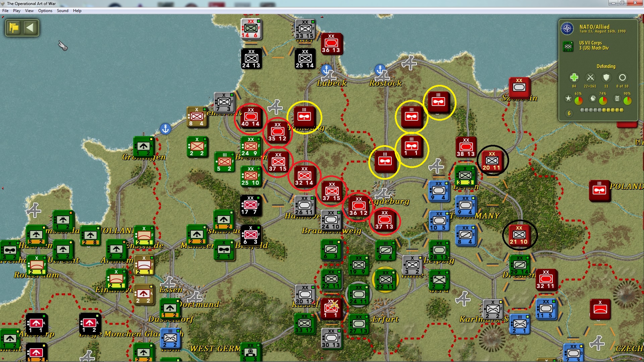Open the Sound menu

point(63,11)
